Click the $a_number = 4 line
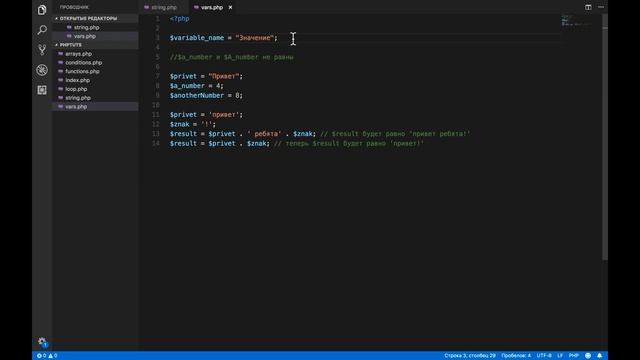640x360 pixels. pyautogui.click(x=197, y=86)
